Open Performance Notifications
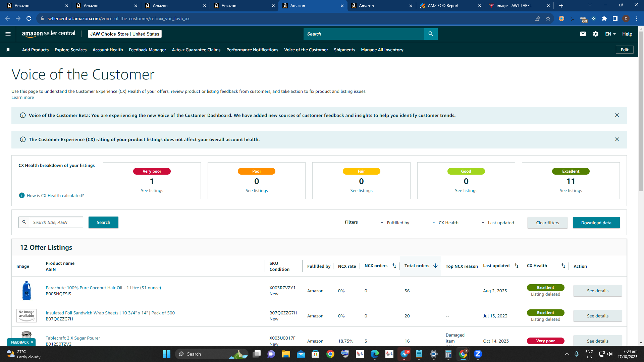This screenshot has width=644, height=362. (x=252, y=50)
